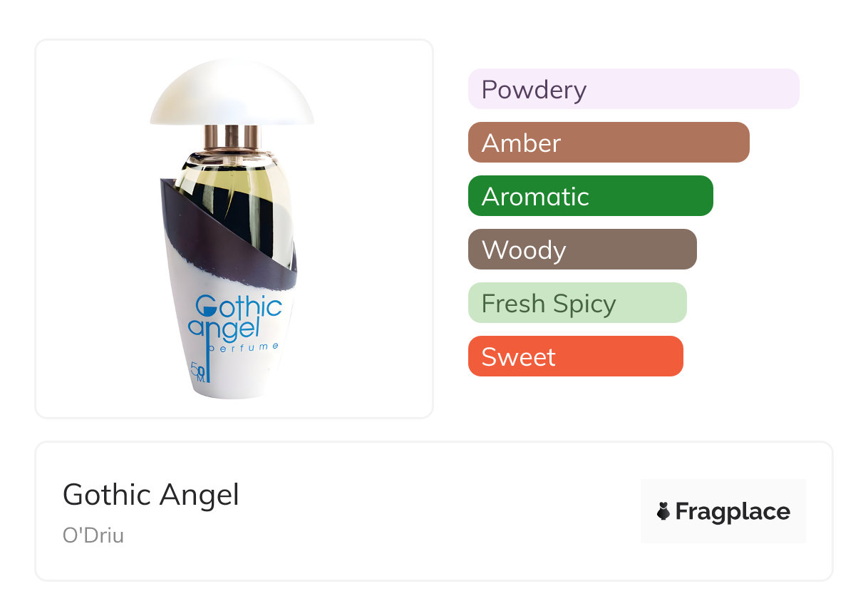The height and width of the screenshot is (616, 868).
Task: Select the Amber accord bar
Action: coord(608,143)
